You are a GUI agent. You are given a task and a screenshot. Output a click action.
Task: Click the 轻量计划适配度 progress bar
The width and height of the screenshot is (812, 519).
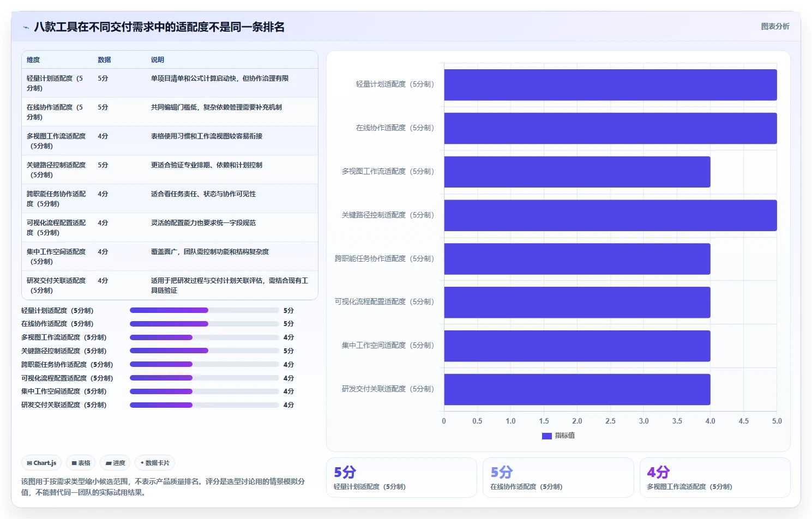[204, 310]
